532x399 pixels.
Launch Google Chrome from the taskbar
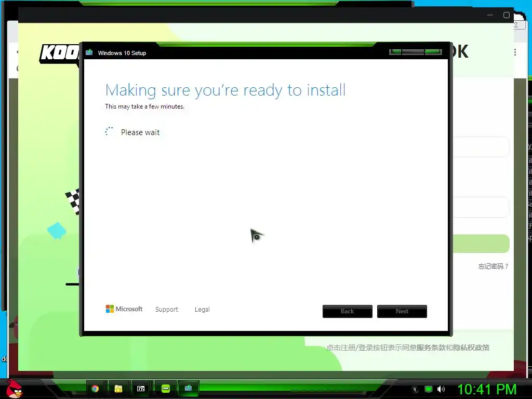[x=95, y=389]
